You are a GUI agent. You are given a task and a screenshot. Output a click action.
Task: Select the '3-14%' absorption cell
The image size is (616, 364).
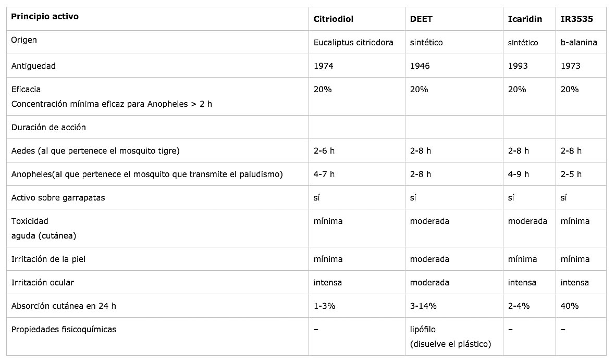[424, 306]
